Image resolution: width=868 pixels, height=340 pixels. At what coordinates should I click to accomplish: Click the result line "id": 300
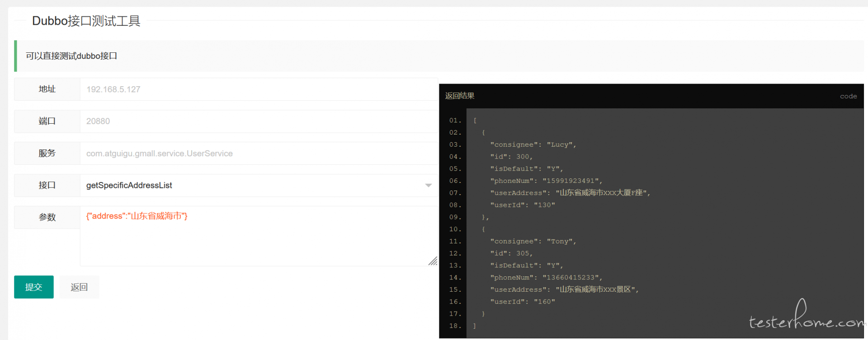click(x=511, y=157)
